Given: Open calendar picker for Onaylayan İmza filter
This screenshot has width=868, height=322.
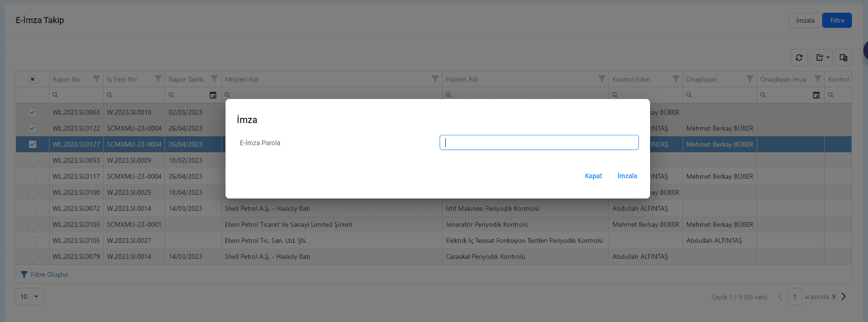Looking at the screenshot, I should [817, 95].
